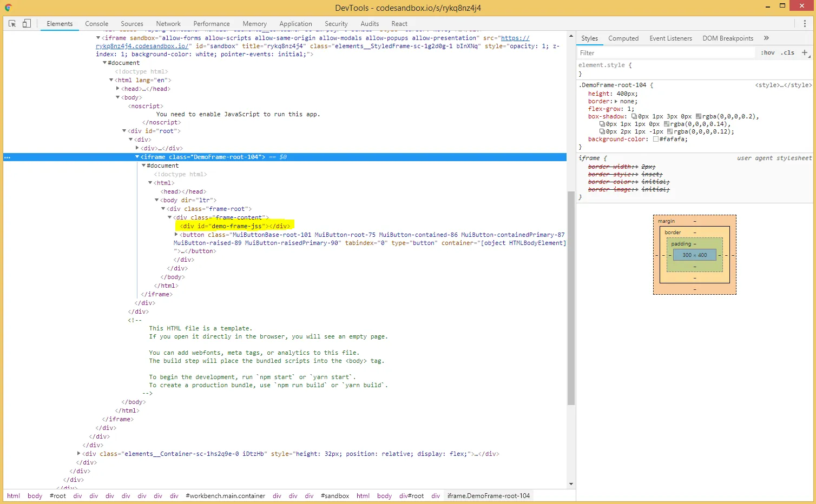816x504 pixels.
Task: Open the style source link for .DemoFrame-root-104
Action: pyautogui.click(x=783, y=85)
